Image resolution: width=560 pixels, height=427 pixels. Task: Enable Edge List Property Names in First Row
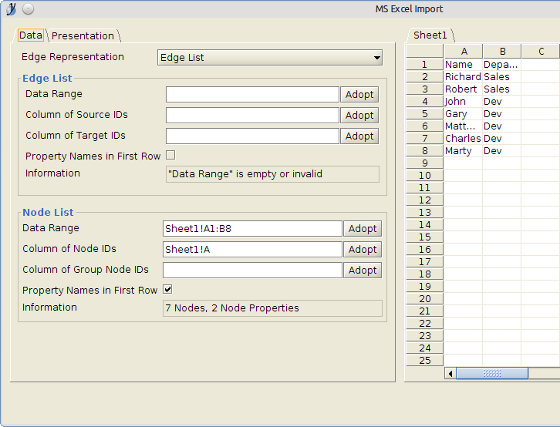pos(171,155)
